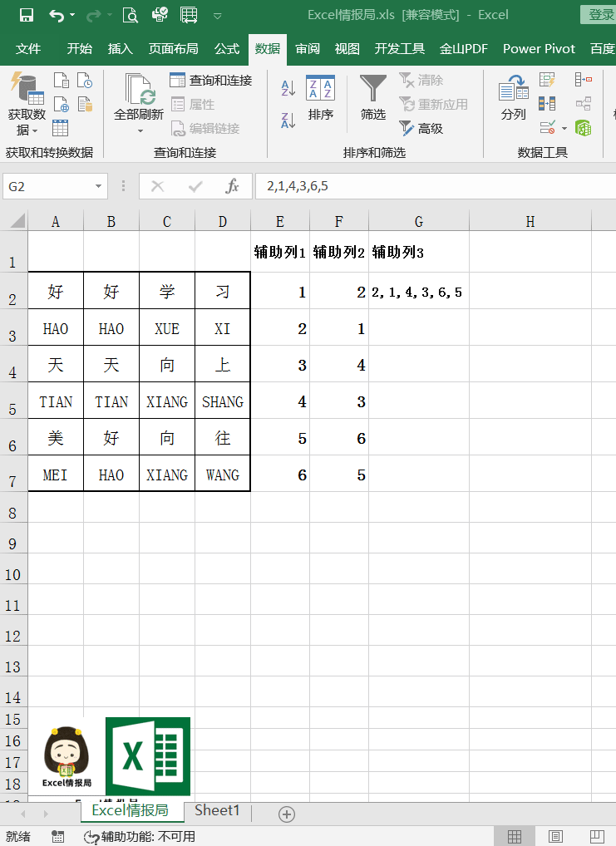The height and width of the screenshot is (846, 616).
Task: Click the 属性 properties button
Action: tap(193, 104)
